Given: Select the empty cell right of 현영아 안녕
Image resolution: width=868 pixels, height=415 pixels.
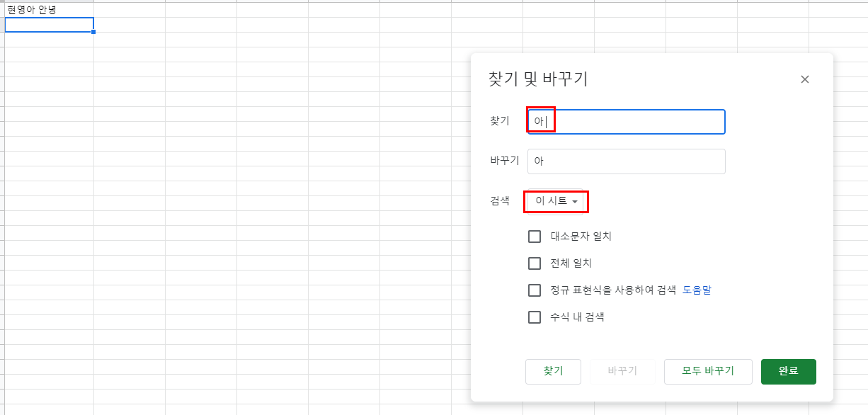Looking at the screenshot, I should [x=130, y=10].
